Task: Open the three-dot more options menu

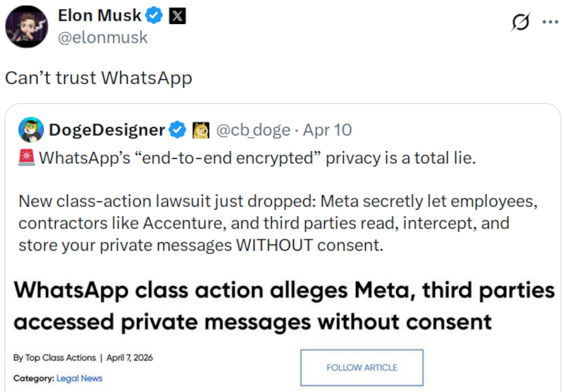Action: (x=549, y=22)
